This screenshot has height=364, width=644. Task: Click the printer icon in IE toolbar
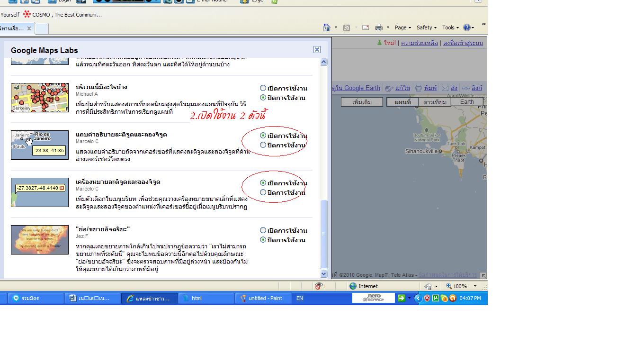point(379,27)
